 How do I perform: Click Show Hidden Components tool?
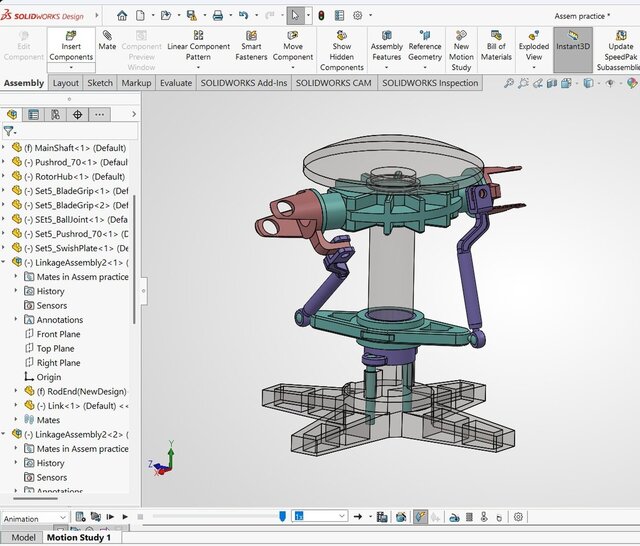coord(342,51)
